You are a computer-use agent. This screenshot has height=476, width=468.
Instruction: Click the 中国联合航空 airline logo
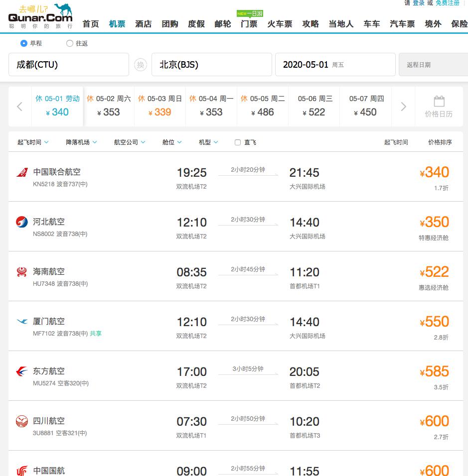click(x=22, y=172)
